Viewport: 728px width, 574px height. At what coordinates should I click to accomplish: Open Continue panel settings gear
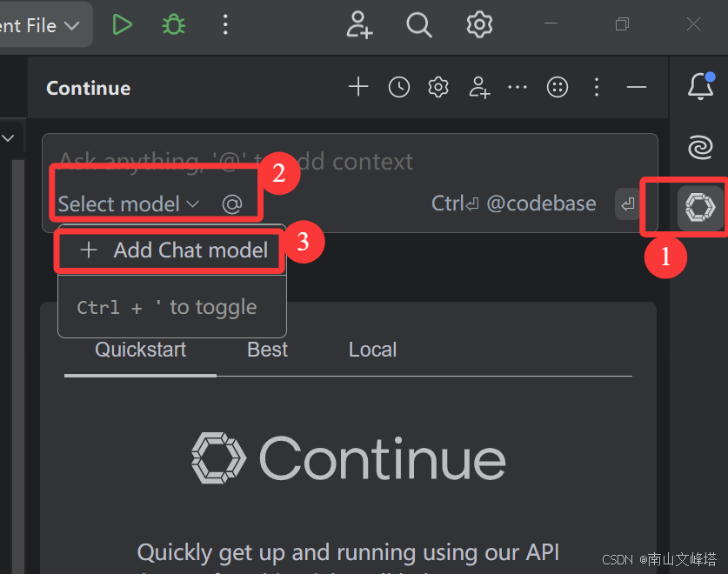pos(437,87)
